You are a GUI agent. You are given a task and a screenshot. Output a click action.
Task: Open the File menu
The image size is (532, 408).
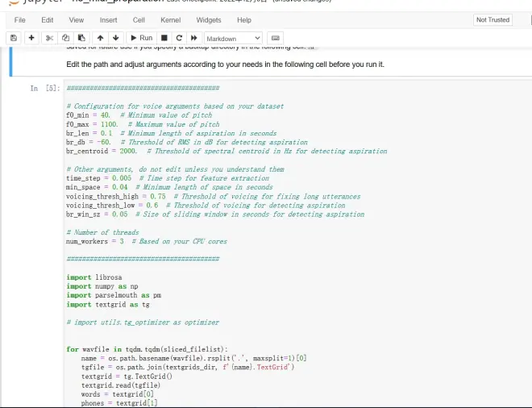[x=19, y=20]
